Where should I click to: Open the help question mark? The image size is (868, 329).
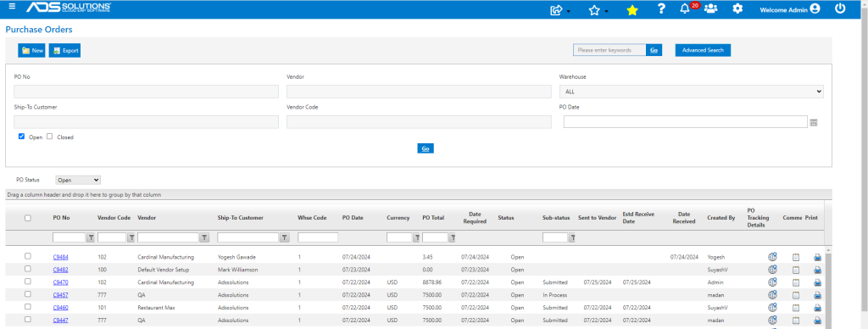pyautogui.click(x=661, y=8)
